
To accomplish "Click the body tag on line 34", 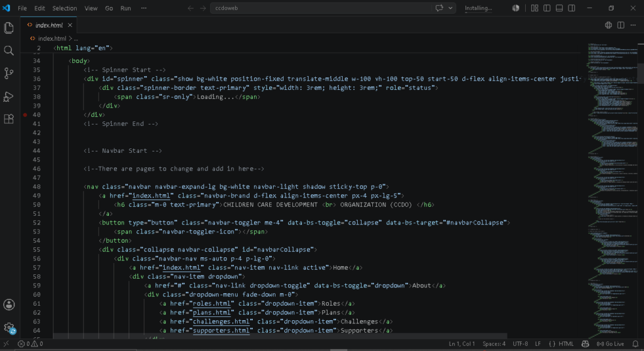I will (x=79, y=61).
